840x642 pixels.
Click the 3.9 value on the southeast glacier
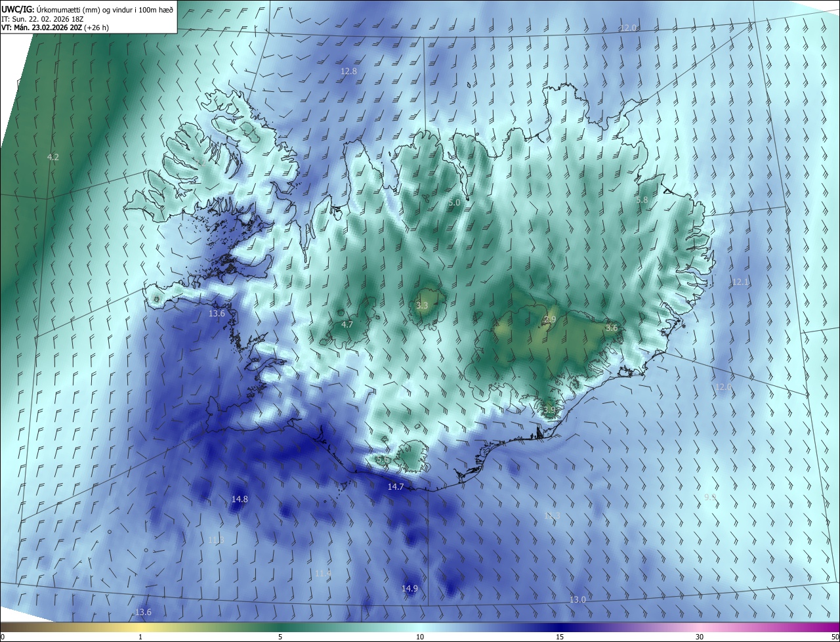(x=549, y=410)
